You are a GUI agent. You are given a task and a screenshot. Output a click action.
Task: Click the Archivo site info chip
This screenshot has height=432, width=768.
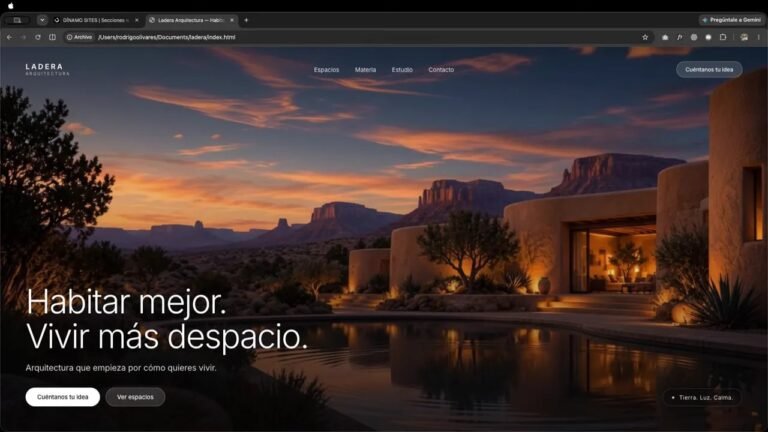[80, 37]
